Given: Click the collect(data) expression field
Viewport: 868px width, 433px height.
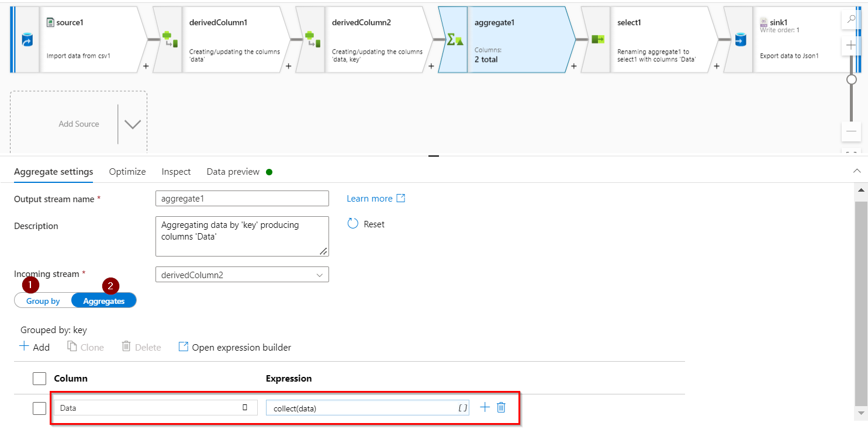Looking at the screenshot, I should pos(368,408).
